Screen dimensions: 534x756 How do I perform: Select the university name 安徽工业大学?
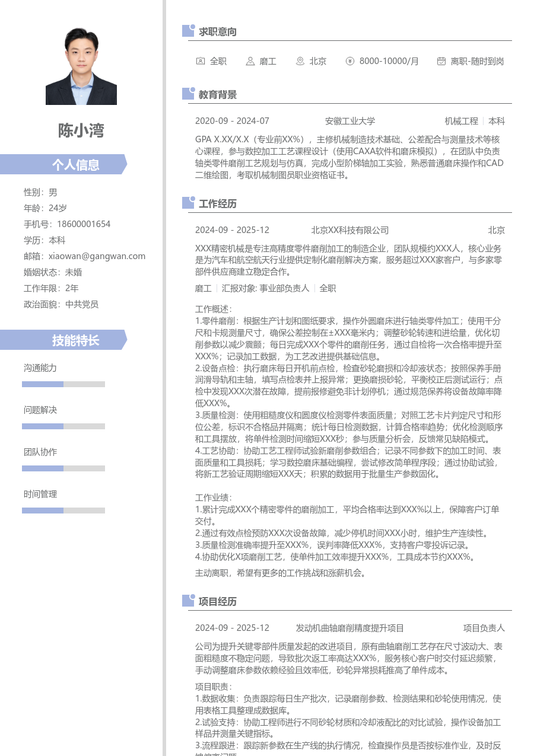(350, 121)
